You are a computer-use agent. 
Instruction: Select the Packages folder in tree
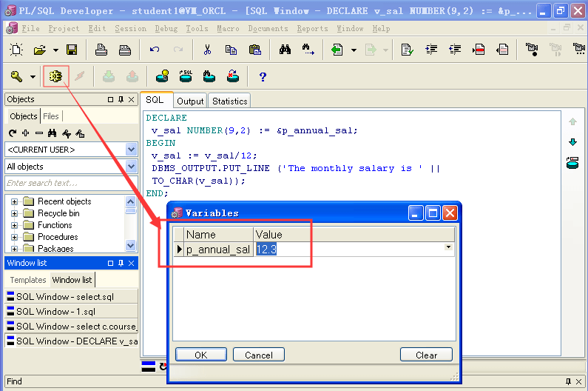[x=55, y=248]
